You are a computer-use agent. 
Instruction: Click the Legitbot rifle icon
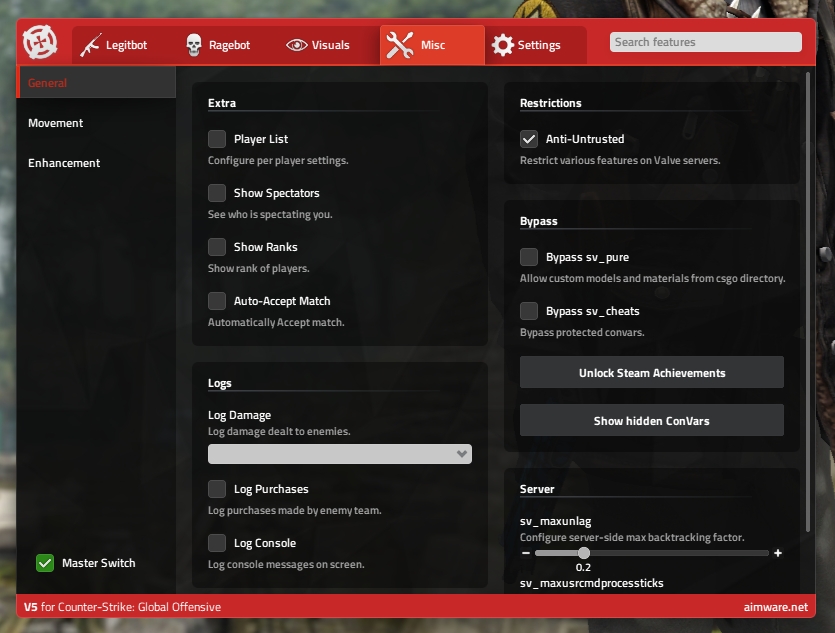point(92,45)
